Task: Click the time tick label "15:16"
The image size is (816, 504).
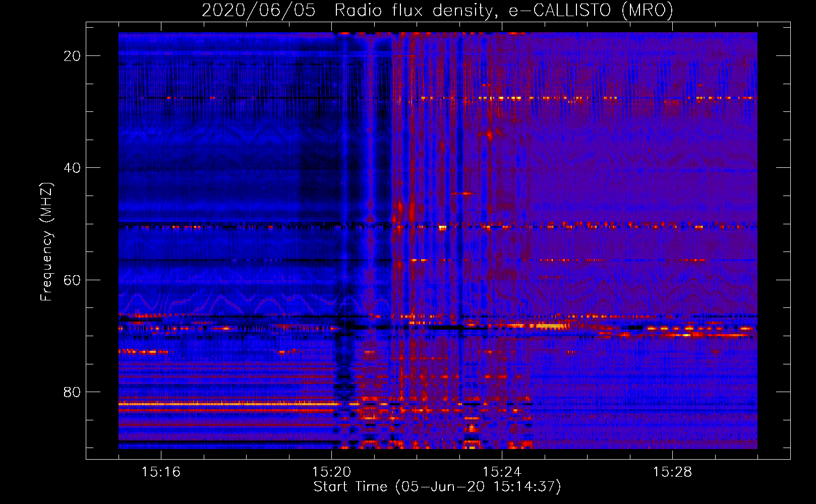Action: (161, 472)
